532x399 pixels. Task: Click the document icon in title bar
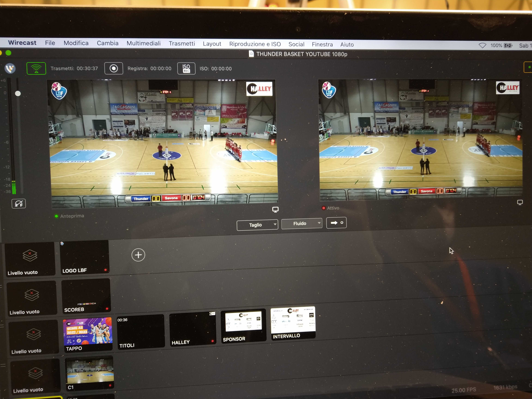coord(251,54)
